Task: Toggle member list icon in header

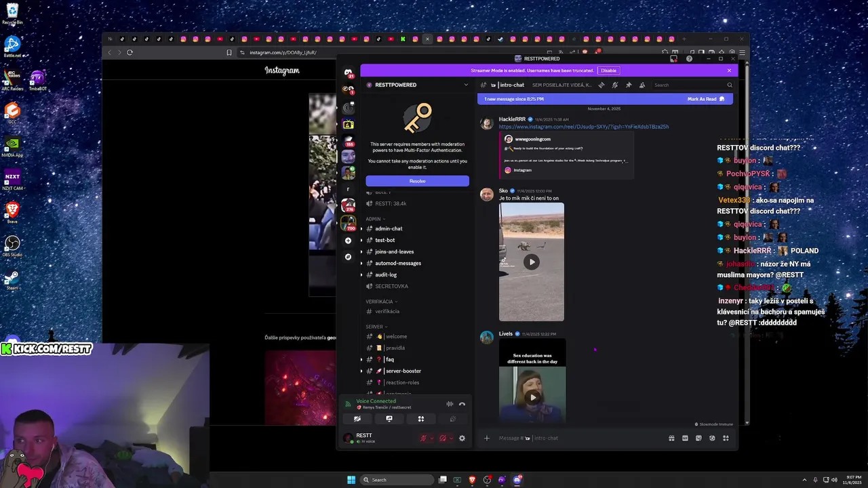Action: tap(642, 85)
